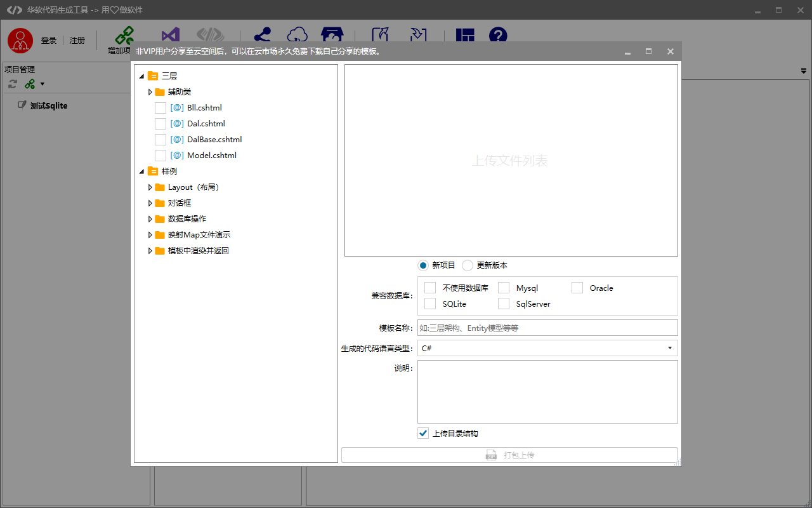Screen dimensions: 812x508
Task: Open the help question mark icon
Action: coord(499,36)
